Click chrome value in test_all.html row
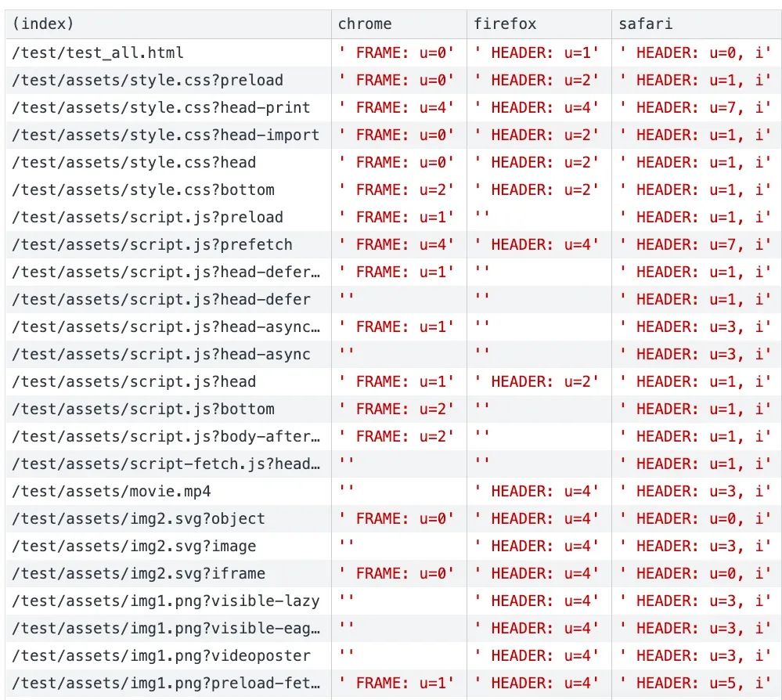 396,52
